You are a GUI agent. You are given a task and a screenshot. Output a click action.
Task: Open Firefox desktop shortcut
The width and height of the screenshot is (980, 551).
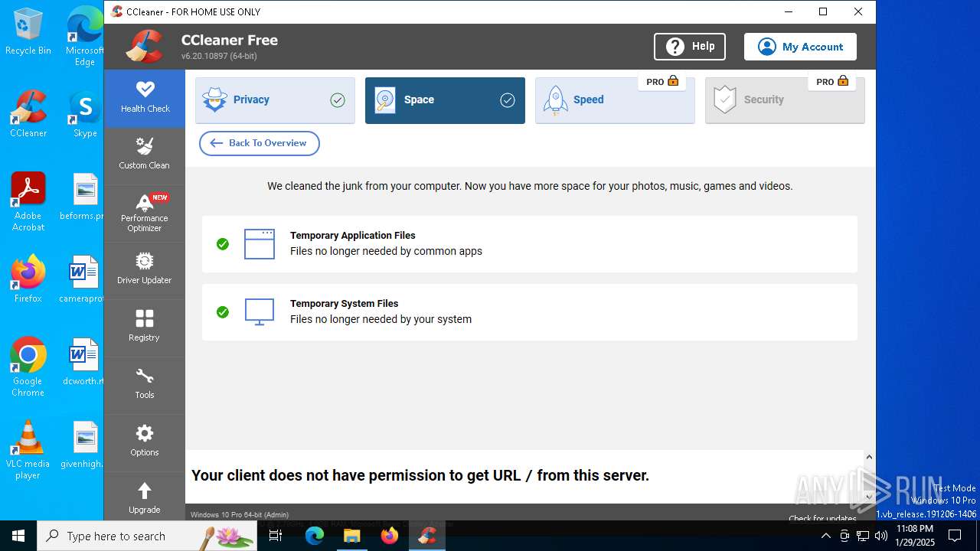click(28, 279)
